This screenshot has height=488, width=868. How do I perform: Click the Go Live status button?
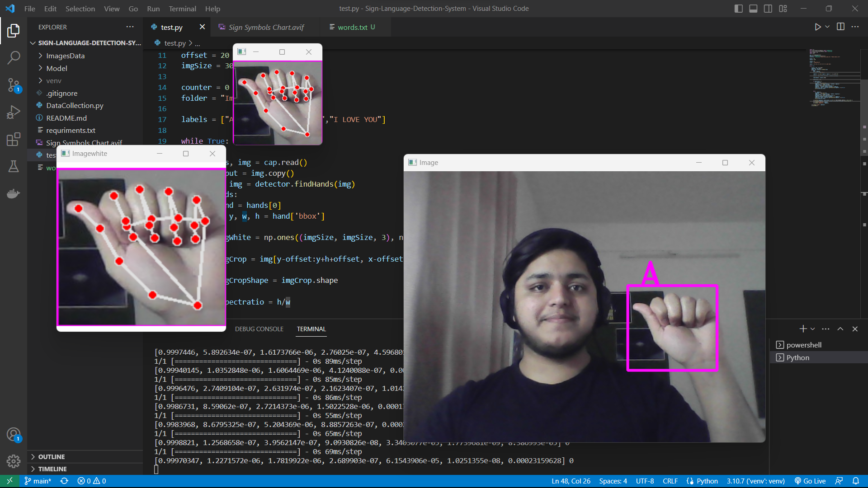point(810,481)
